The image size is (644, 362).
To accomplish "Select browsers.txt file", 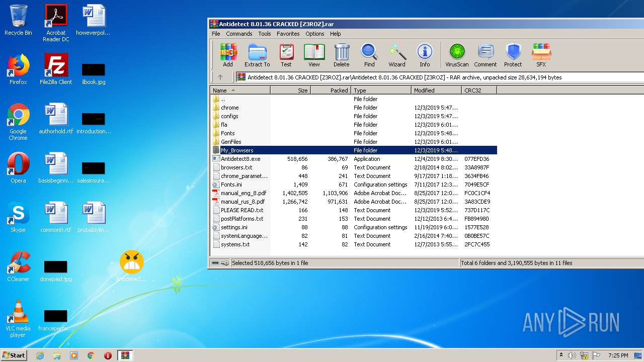I will coord(353,167).
